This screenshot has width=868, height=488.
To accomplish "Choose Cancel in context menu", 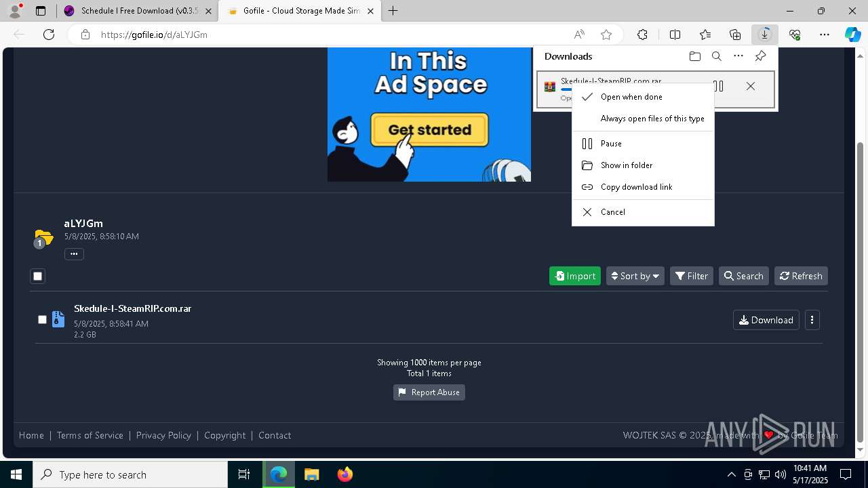I will click(x=643, y=212).
